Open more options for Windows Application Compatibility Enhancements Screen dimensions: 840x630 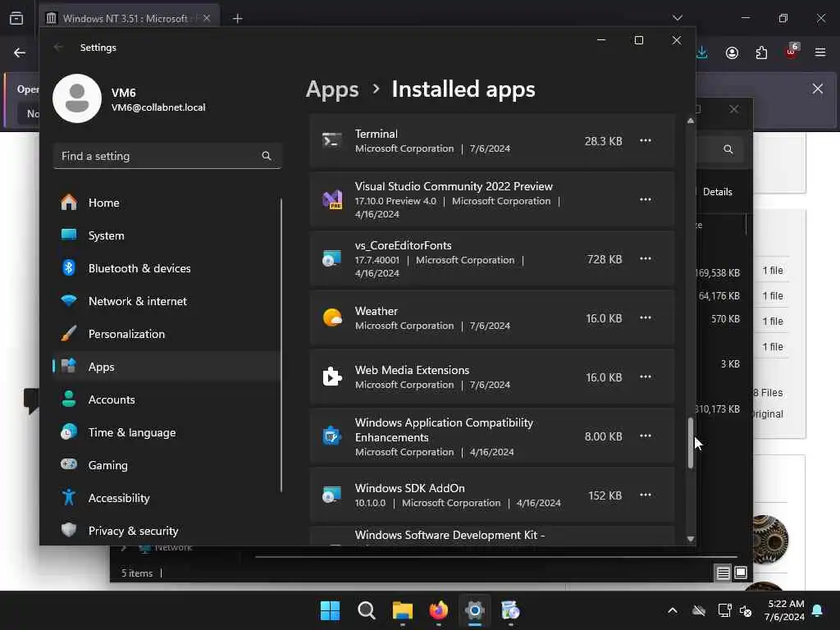coord(646,436)
